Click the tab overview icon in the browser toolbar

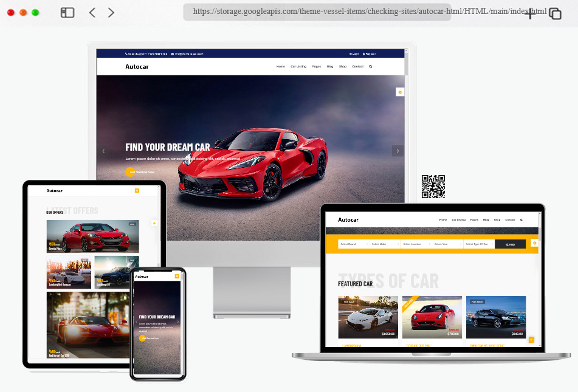pos(555,13)
